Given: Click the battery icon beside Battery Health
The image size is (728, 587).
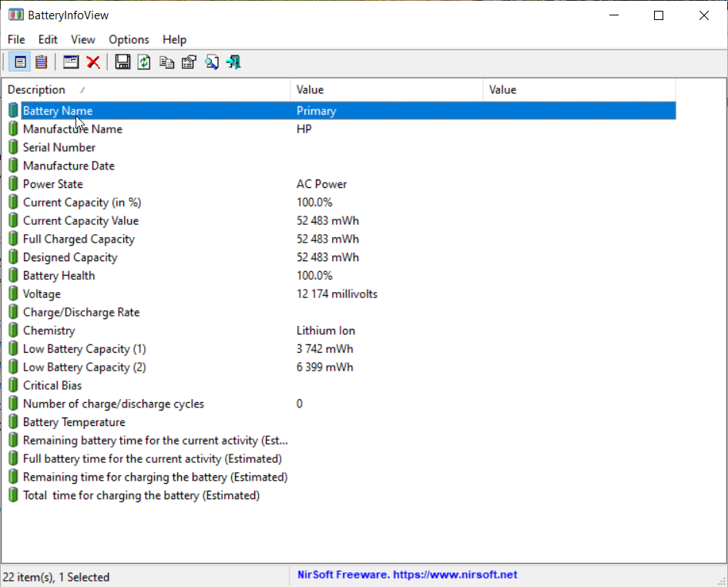Looking at the screenshot, I should 13,275.
